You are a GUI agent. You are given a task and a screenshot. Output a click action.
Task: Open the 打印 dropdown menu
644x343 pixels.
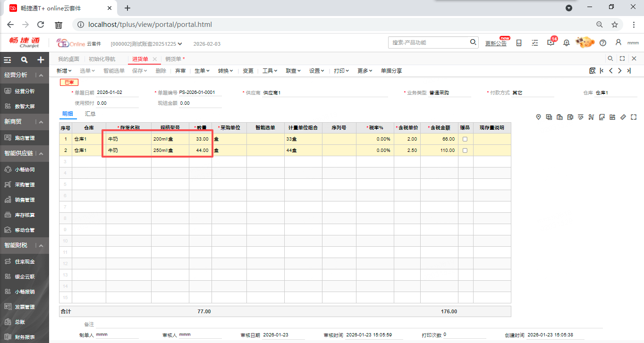tap(341, 71)
